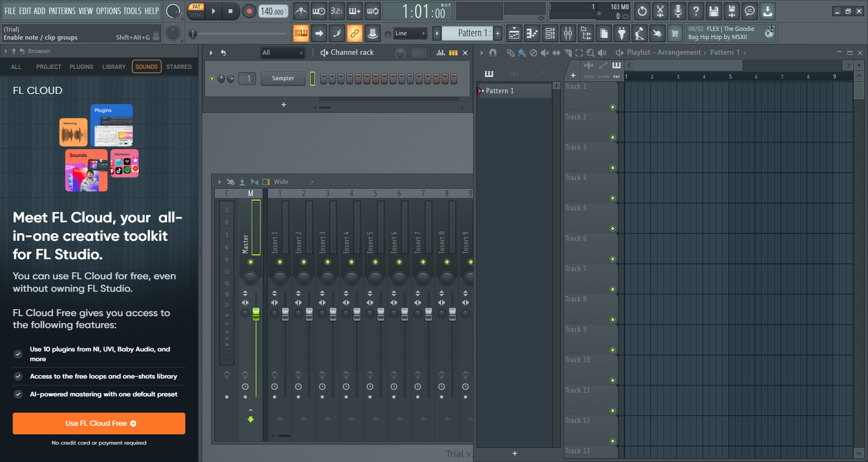
Task: Click the Sampler channel button
Action: click(x=283, y=79)
